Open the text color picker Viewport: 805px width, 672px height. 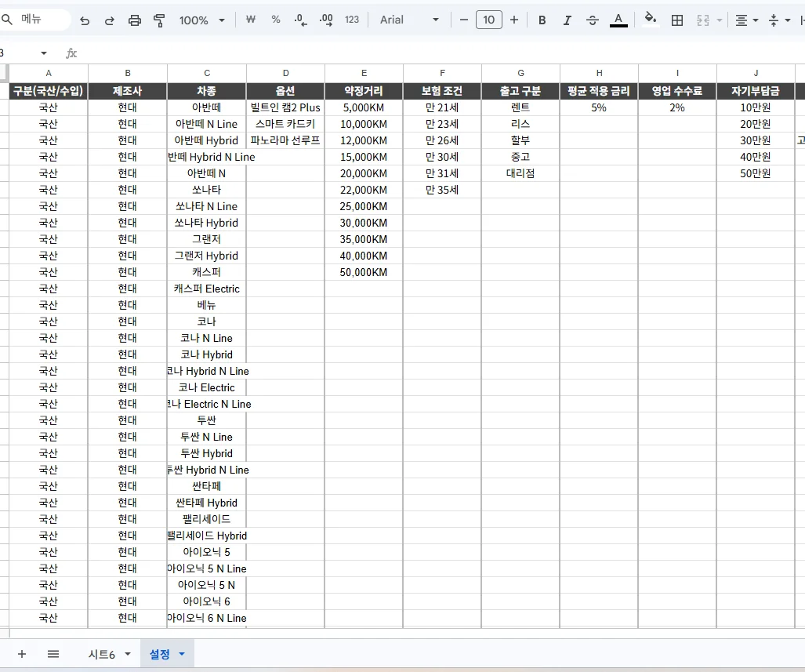(x=618, y=20)
